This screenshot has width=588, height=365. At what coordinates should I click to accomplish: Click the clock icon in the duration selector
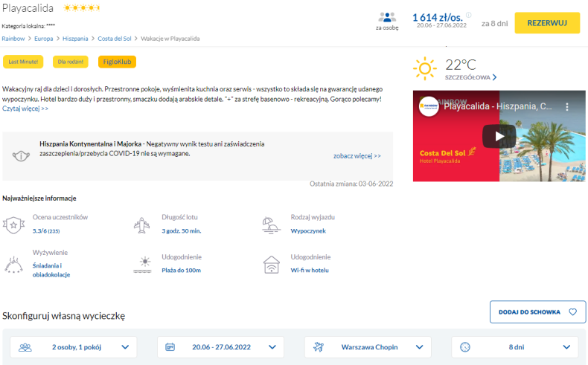click(x=465, y=347)
